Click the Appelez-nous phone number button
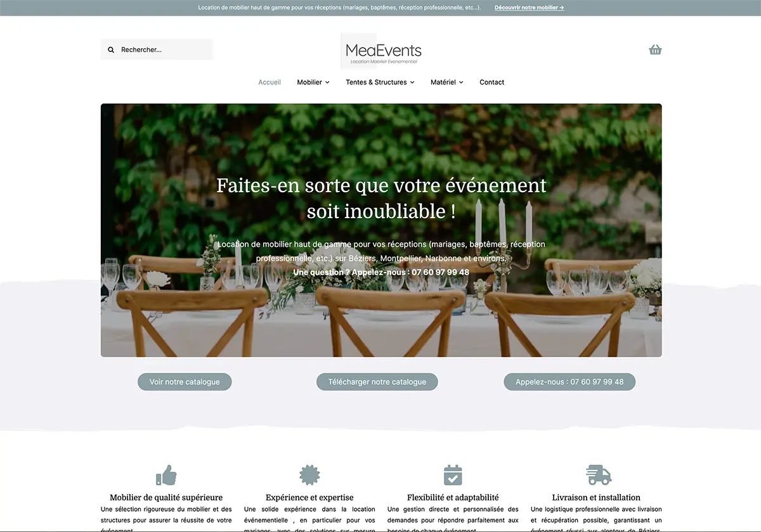This screenshot has height=532, width=761. coord(569,382)
